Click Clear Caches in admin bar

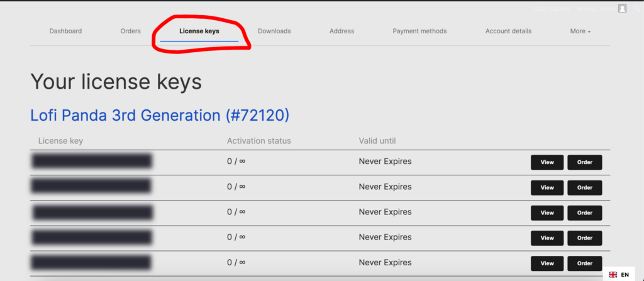pos(552,9)
